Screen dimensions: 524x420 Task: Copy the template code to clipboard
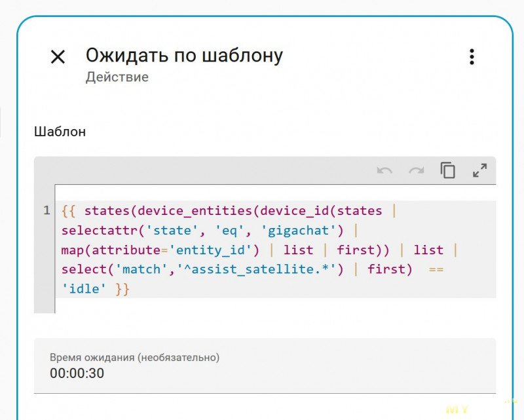448,171
